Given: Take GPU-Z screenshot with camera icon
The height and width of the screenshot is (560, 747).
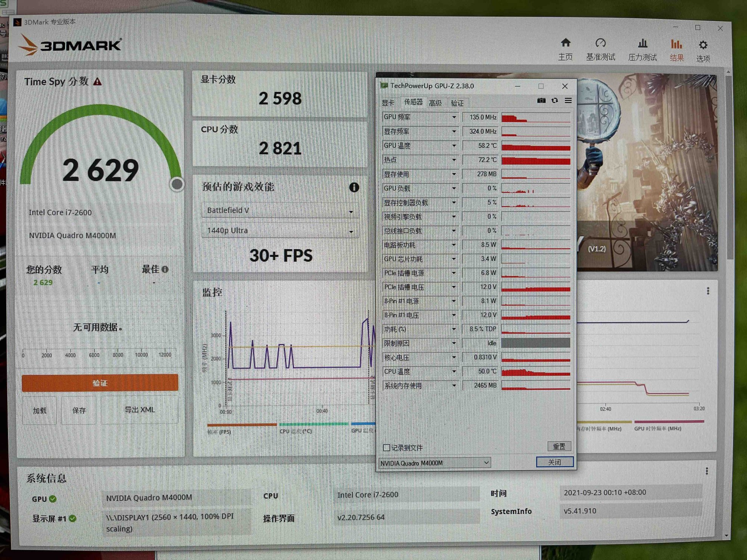Looking at the screenshot, I should (x=541, y=100).
